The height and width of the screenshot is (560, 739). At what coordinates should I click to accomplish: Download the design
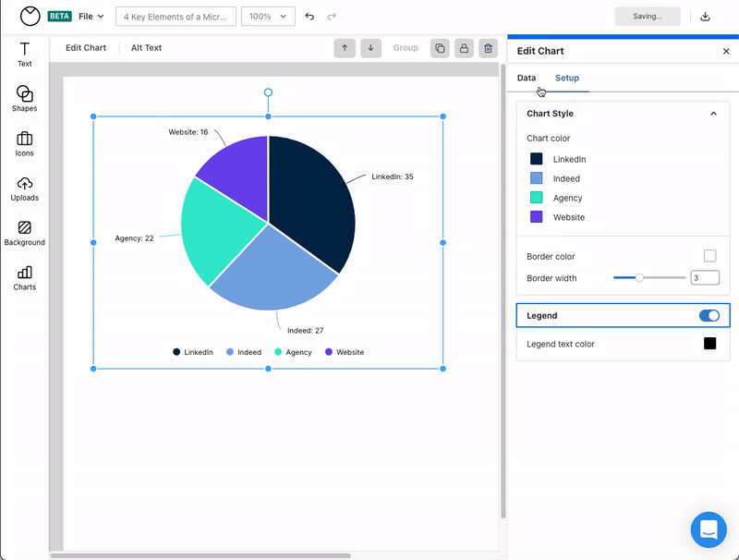point(707,16)
